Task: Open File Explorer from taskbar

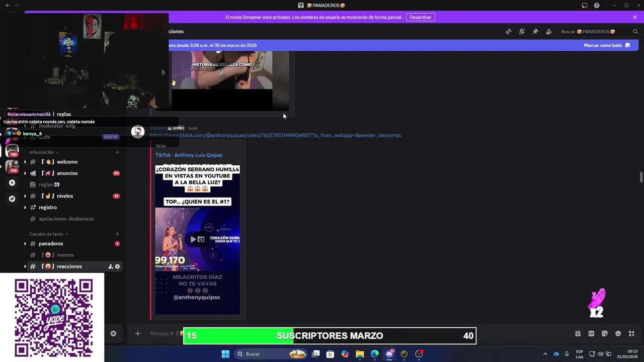Action: 360,354
